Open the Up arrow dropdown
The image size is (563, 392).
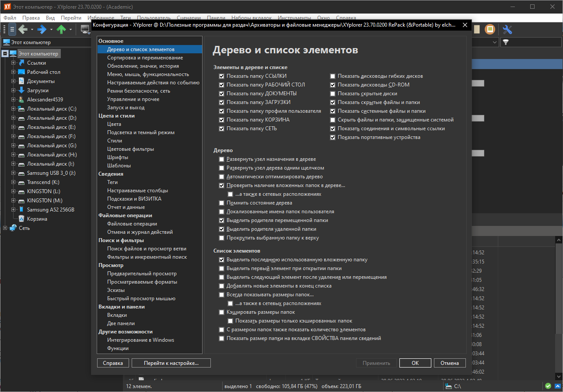[x=70, y=30]
